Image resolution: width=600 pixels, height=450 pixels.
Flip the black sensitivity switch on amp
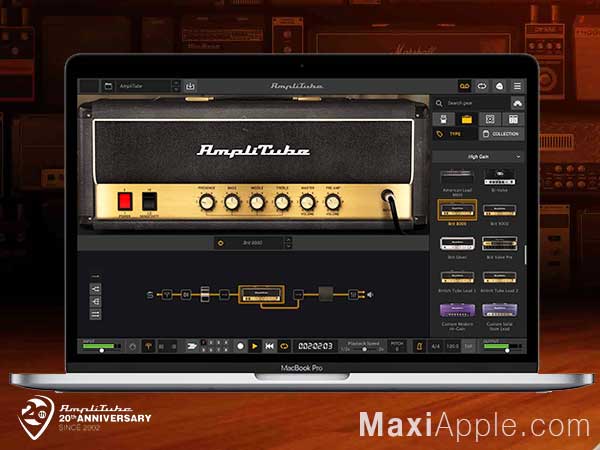pos(150,201)
